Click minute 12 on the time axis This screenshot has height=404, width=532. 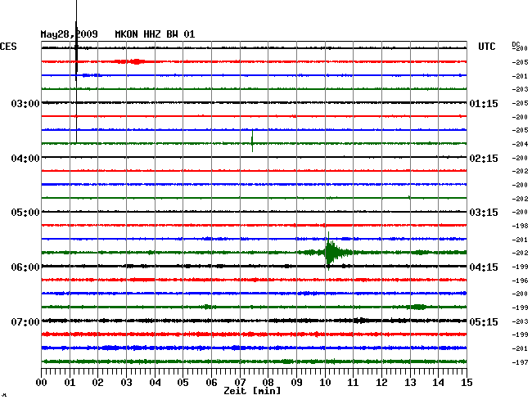click(x=381, y=383)
